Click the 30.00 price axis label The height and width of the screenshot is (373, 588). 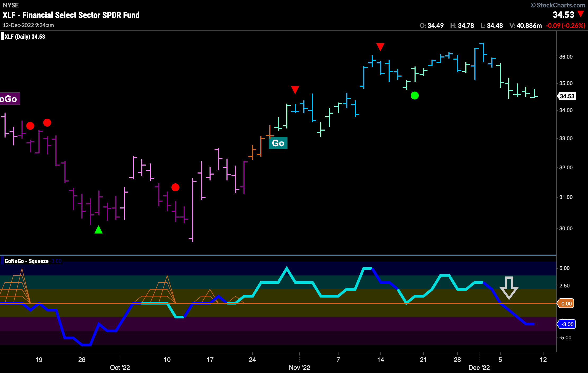(x=566, y=228)
